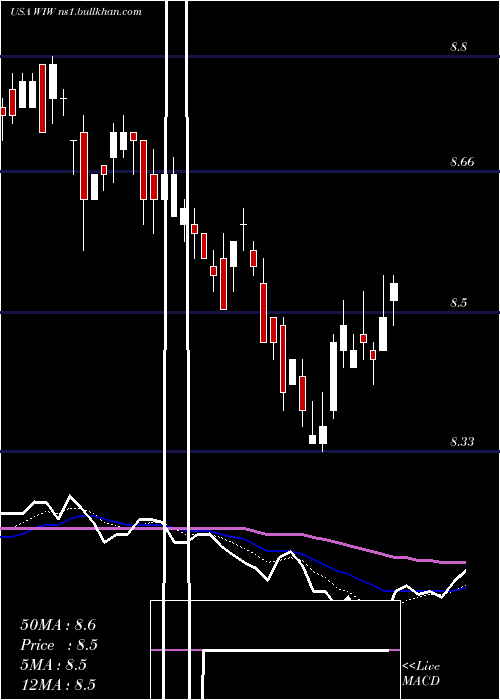Screen dimensions: 500x700
Task: Click the 8.33 price level label
Action: click(462, 442)
